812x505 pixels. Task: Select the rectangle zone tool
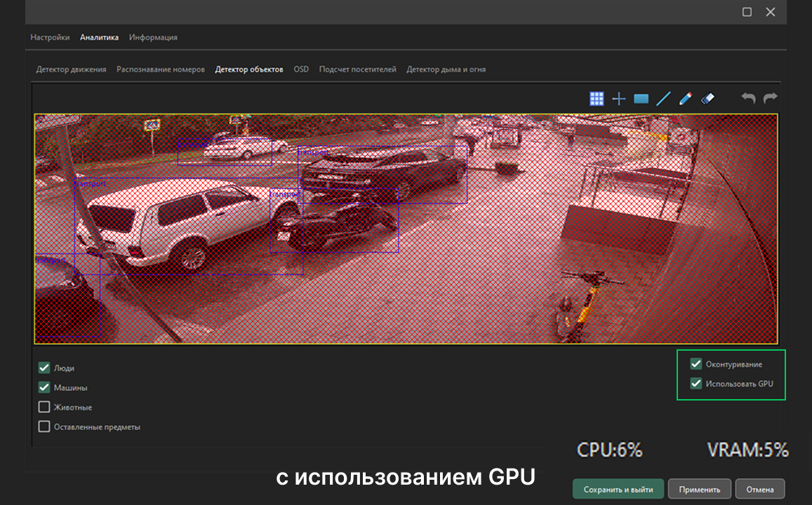pyautogui.click(x=641, y=99)
